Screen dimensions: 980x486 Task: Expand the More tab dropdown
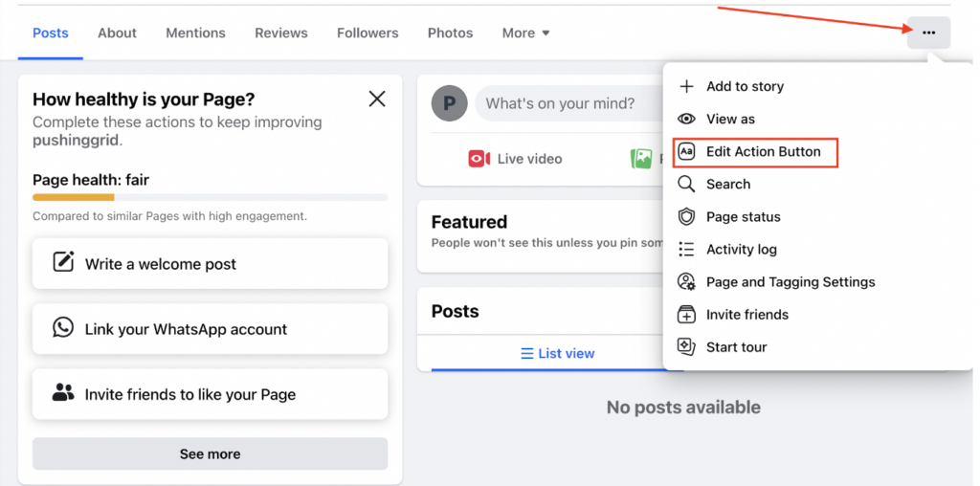(x=525, y=33)
